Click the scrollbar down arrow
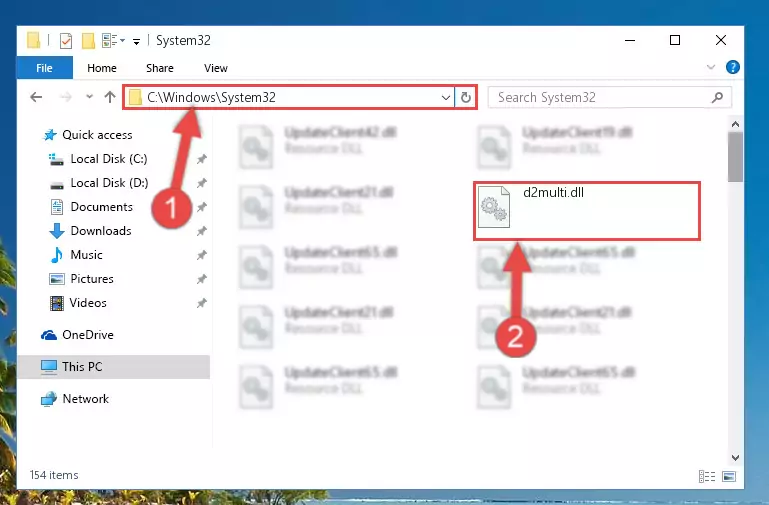Viewport: 769px width, 505px height. tap(735, 458)
